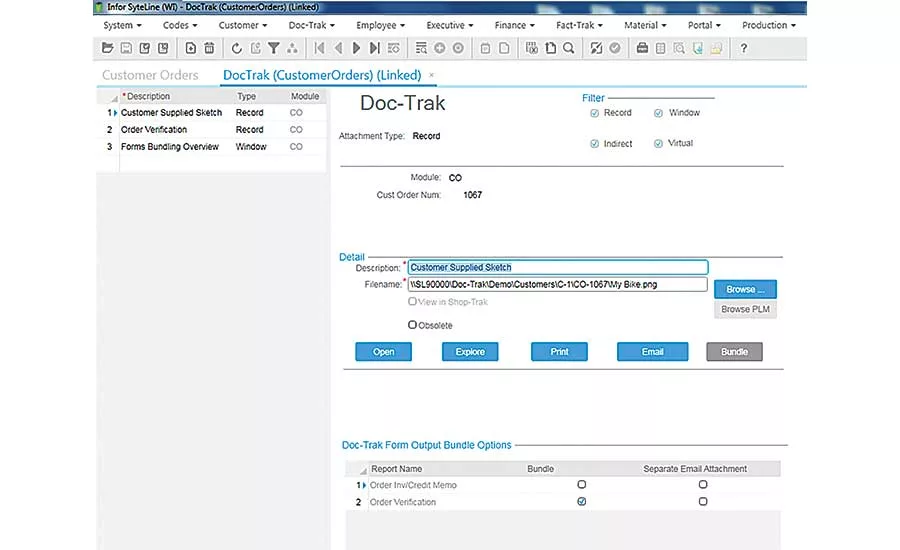Click the blank page icon left of search

click(x=550, y=48)
